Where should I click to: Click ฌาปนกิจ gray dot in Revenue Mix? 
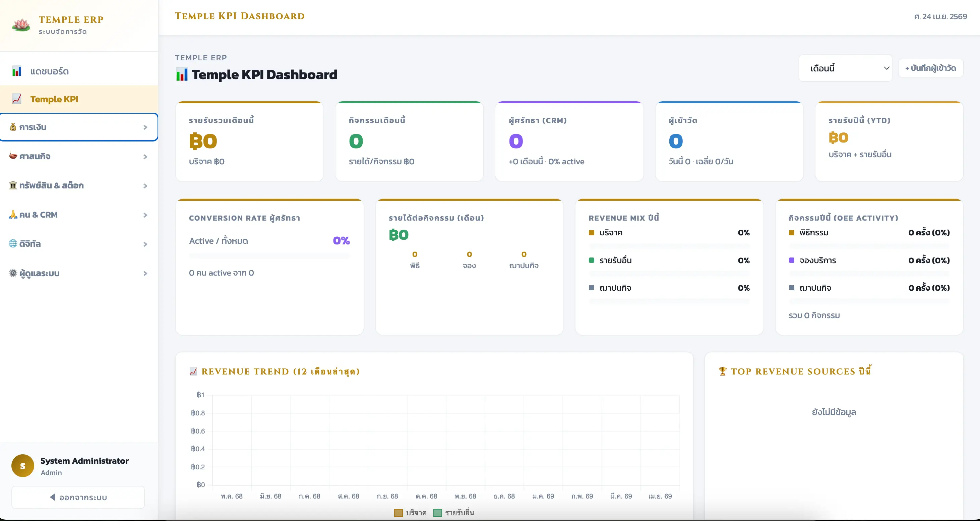(x=592, y=288)
